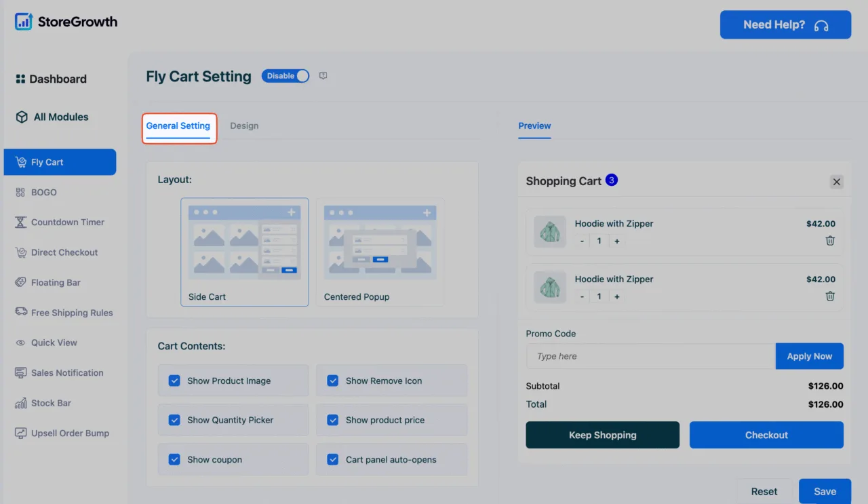Uncheck Show Remove Icon option
The width and height of the screenshot is (868, 504).
332,381
